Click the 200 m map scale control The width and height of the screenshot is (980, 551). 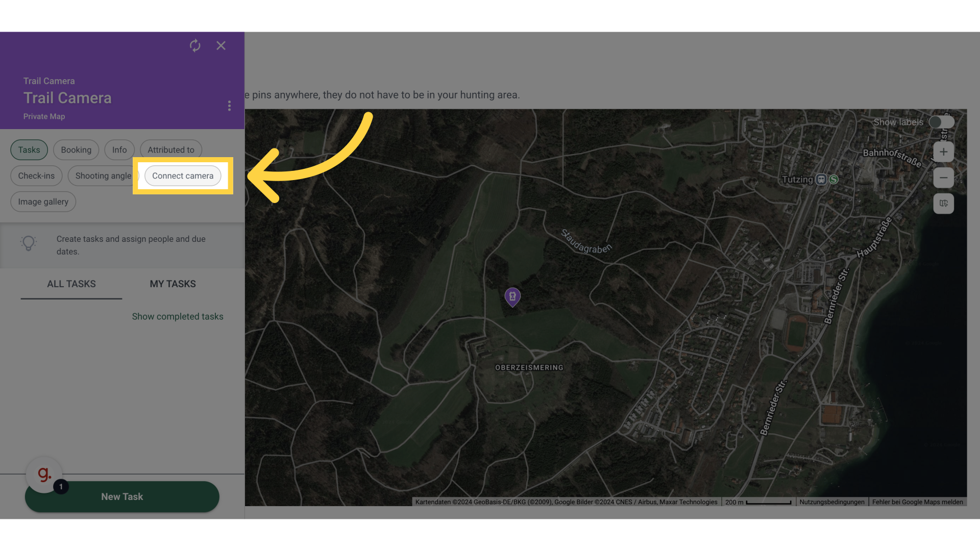[758, 503]
